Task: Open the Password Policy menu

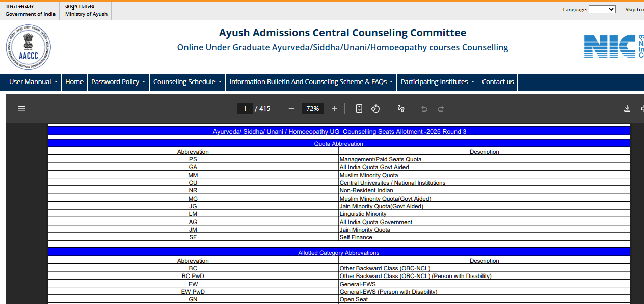Action: 118,81
